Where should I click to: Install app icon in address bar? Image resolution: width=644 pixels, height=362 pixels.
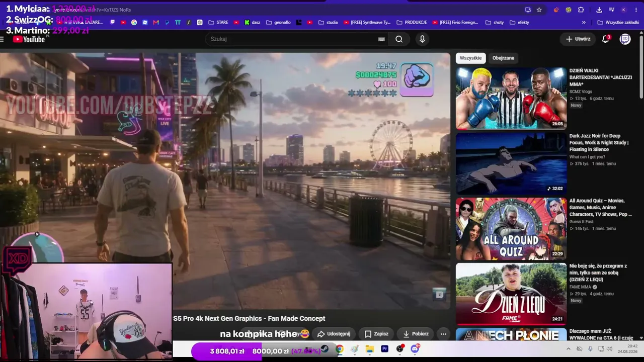pyautogui.click(x=528, y=10)
